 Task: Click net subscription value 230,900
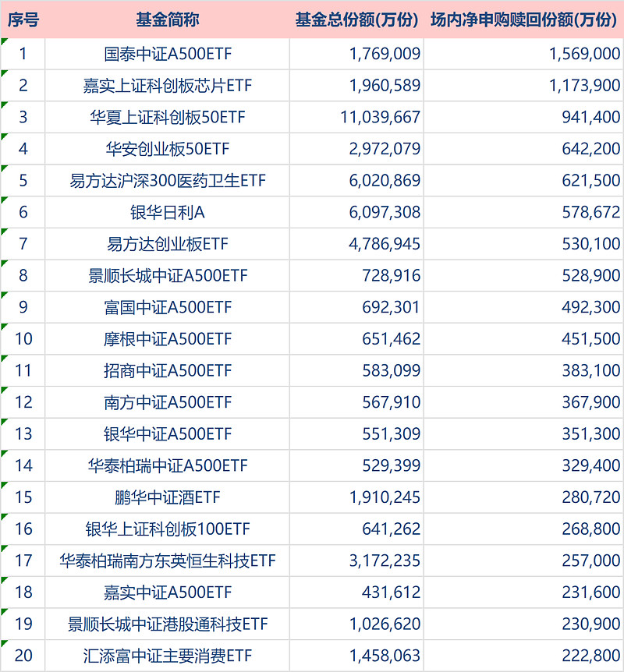pos(591,624)
